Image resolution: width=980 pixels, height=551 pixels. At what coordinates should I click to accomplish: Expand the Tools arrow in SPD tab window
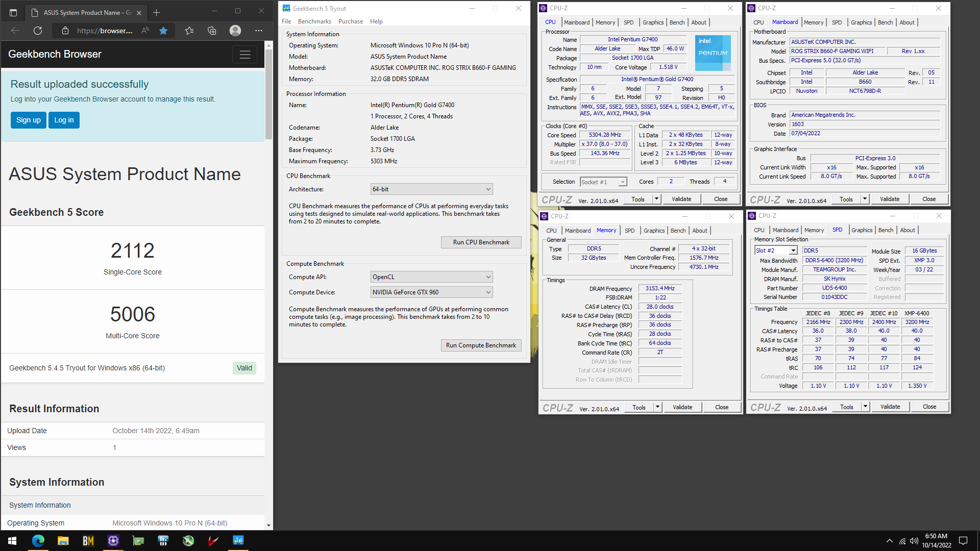click(x=866, y=407)
